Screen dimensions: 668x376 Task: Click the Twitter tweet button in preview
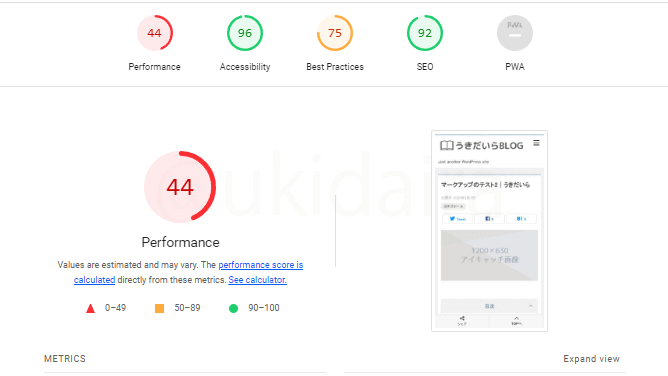458,219
